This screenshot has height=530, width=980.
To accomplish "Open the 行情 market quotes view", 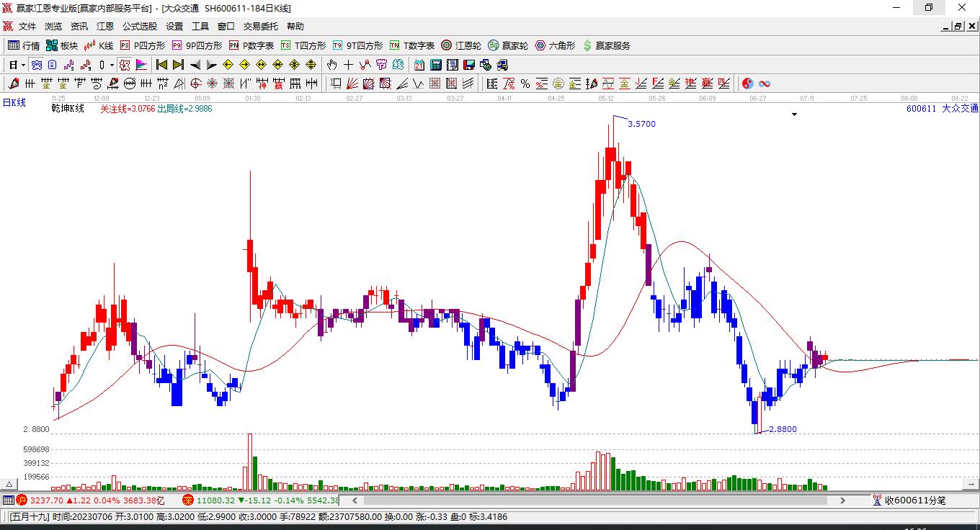I will (x=24, y=45).
